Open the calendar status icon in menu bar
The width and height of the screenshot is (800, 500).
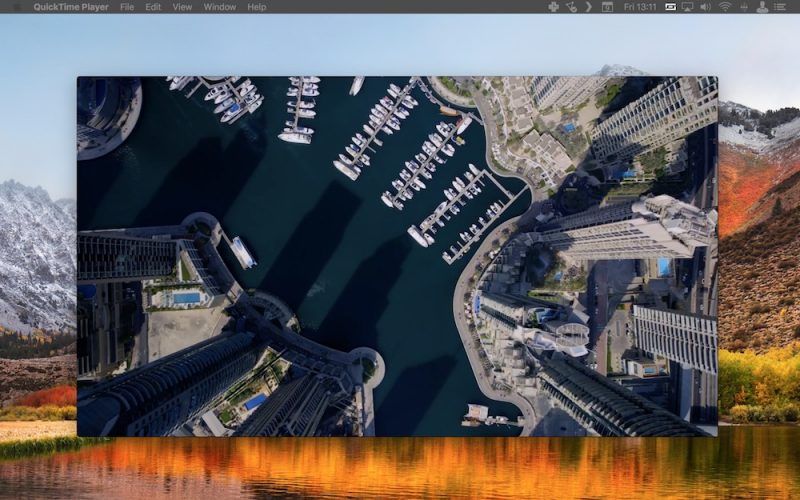point(606,7)
